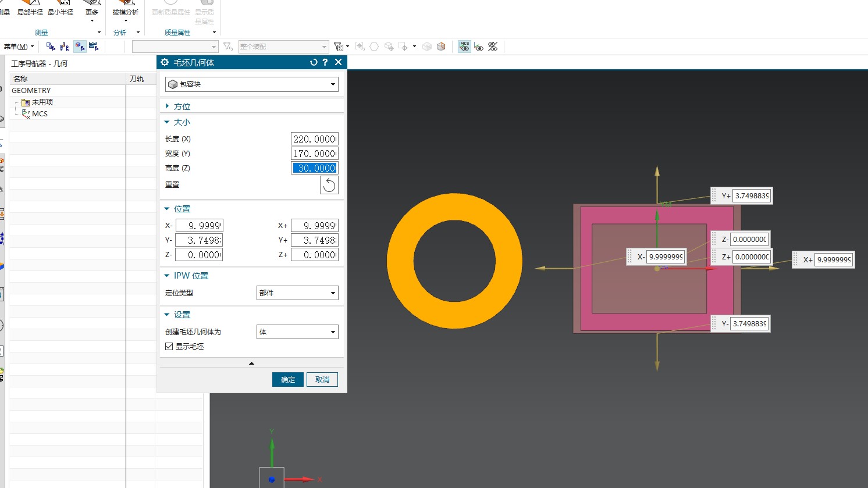Open the selection priority icon dropdown

click(x=341, y=47)
